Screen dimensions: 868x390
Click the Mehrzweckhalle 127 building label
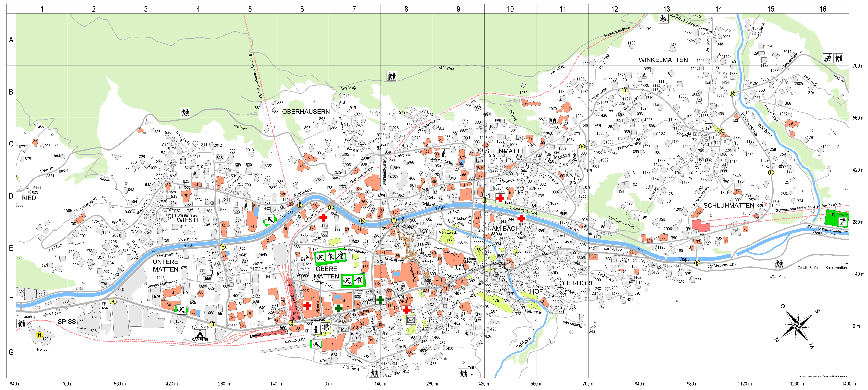point(448,237)
